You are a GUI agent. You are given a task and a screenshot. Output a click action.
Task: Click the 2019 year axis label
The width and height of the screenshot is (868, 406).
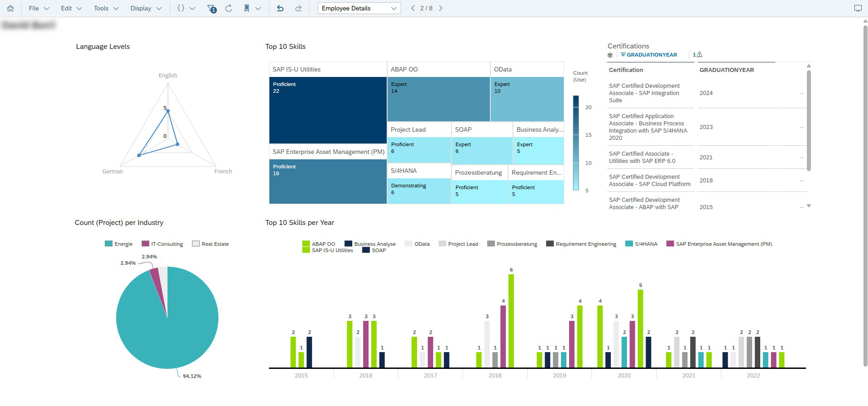coord(560,375)
